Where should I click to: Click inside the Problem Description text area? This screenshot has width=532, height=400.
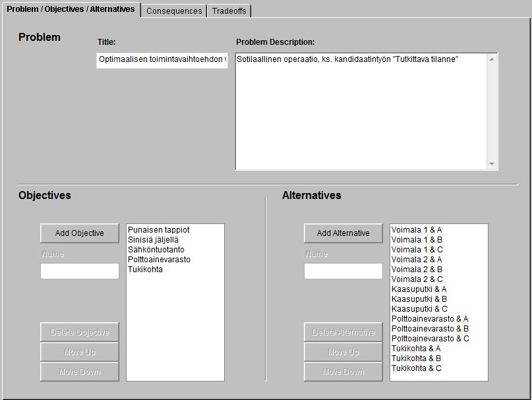coord(361,111)
